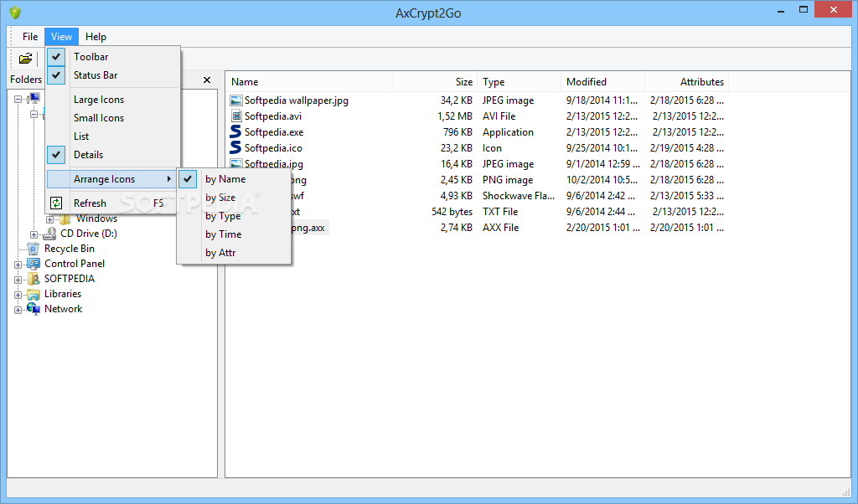
Task: Click the 9/18/2014 modified date cell
Action: pos(602,100)
